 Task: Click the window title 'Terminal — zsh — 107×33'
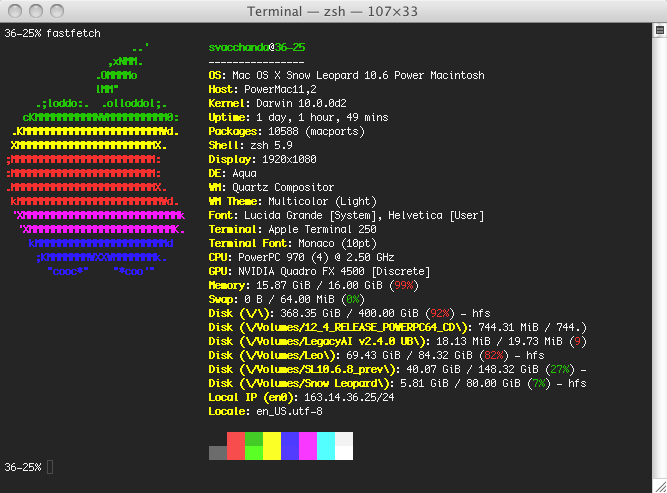332,11
